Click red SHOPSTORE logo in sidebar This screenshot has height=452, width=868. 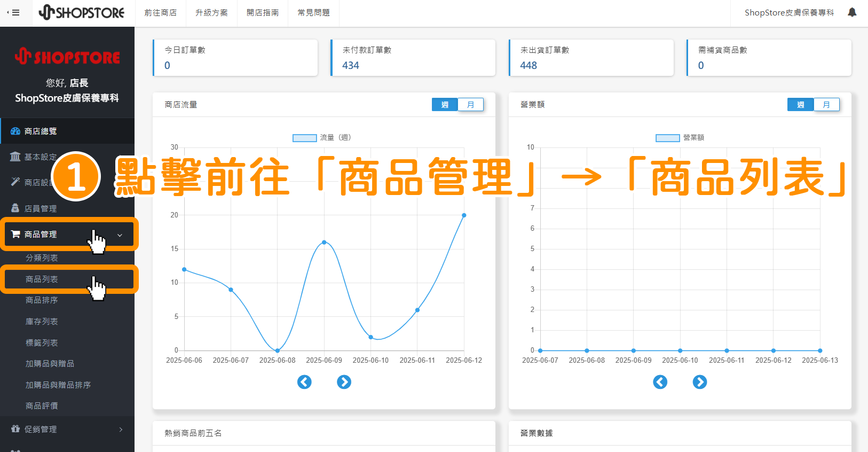[x=67, y=56]
